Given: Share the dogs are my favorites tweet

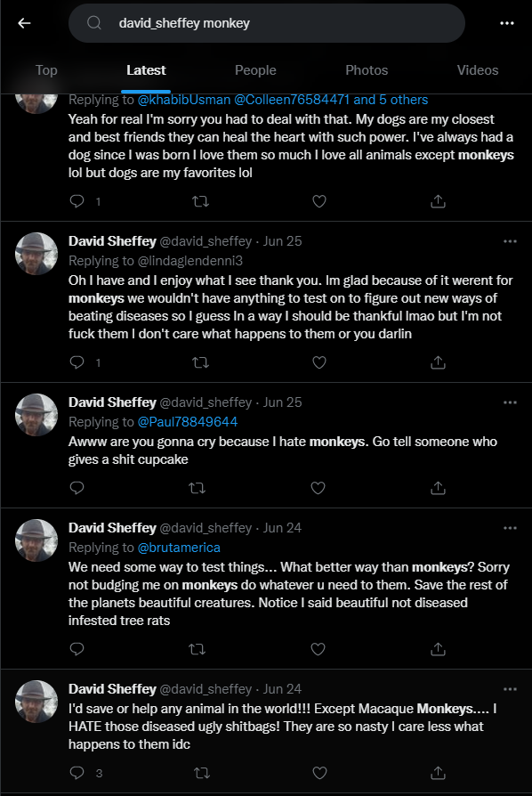Looking at the screenshot, I should tap(438, 201).
